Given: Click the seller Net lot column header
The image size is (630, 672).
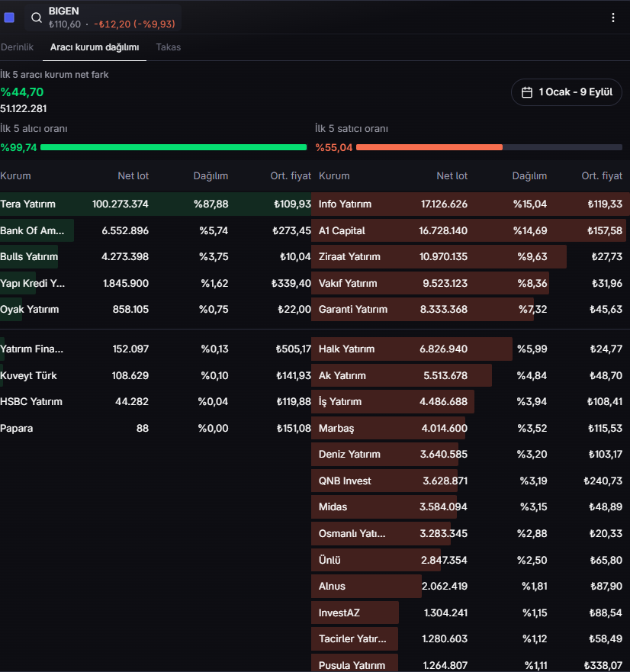Looking at the screenshot, I should coord(452,175).
